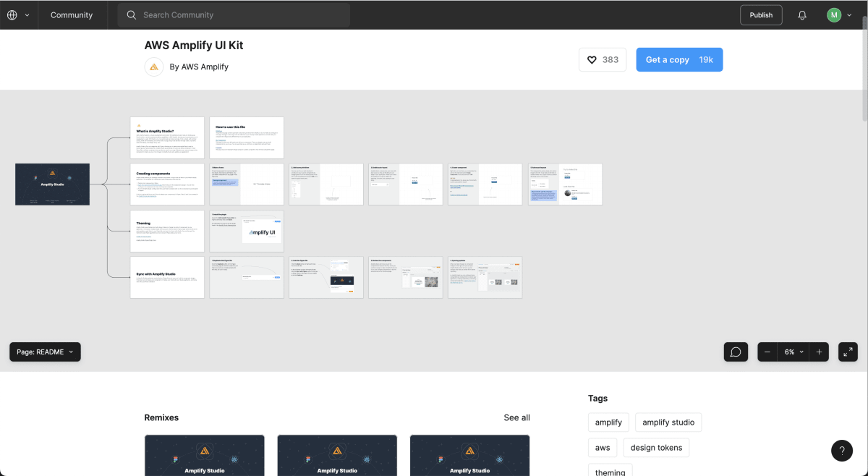Click the Creating components frame
The image size is (868, 476).
point(167,184)
